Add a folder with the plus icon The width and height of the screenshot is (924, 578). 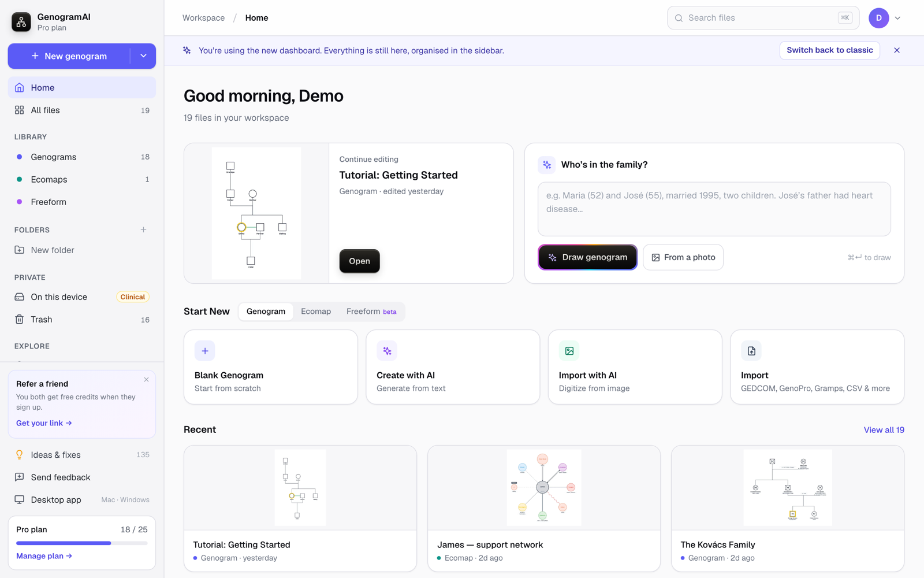click(x=144, y=230)
